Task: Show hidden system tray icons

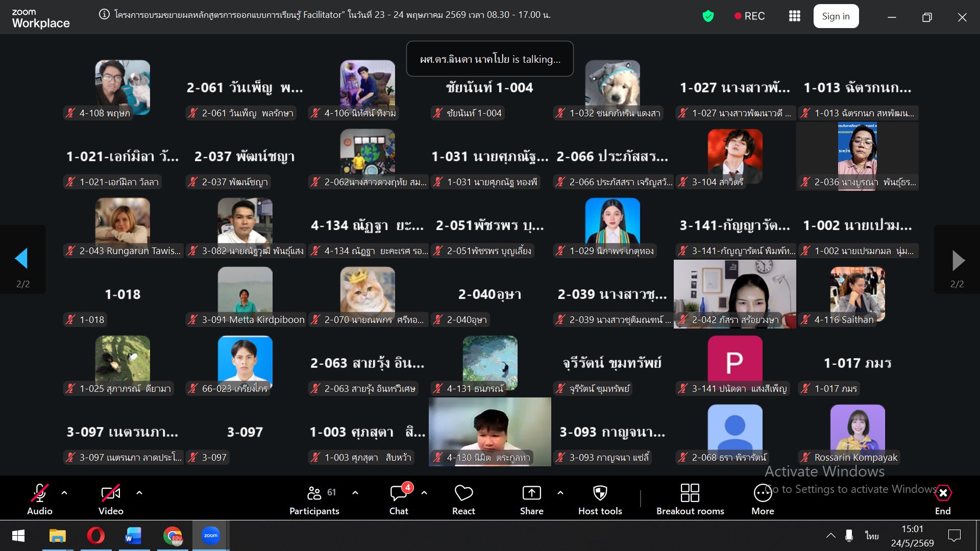Action: [830, 536]
